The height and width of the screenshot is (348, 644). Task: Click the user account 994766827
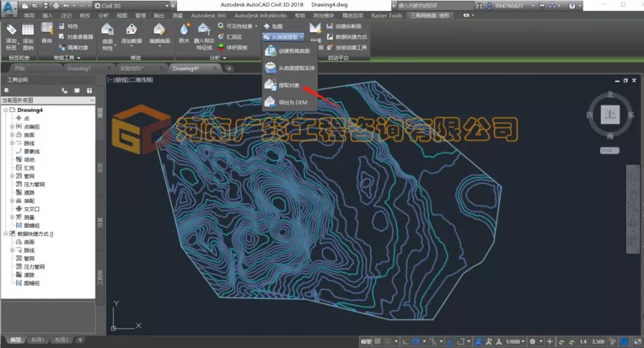pos(509,6)
